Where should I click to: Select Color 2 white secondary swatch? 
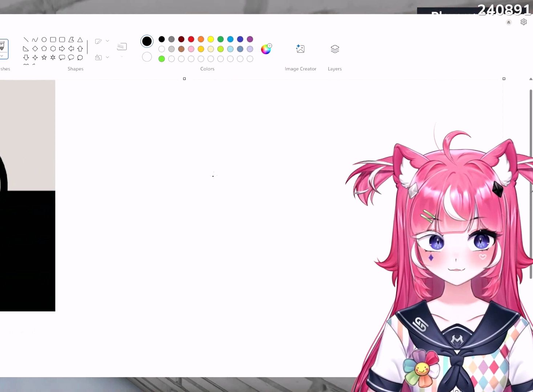point(147,57)
